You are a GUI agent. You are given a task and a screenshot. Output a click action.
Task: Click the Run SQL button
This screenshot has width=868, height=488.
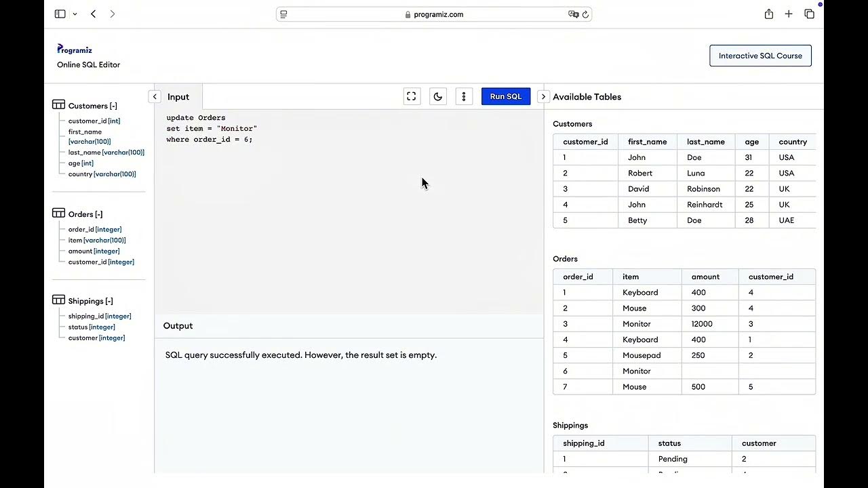pyautogui.click(x=506, y=96)
